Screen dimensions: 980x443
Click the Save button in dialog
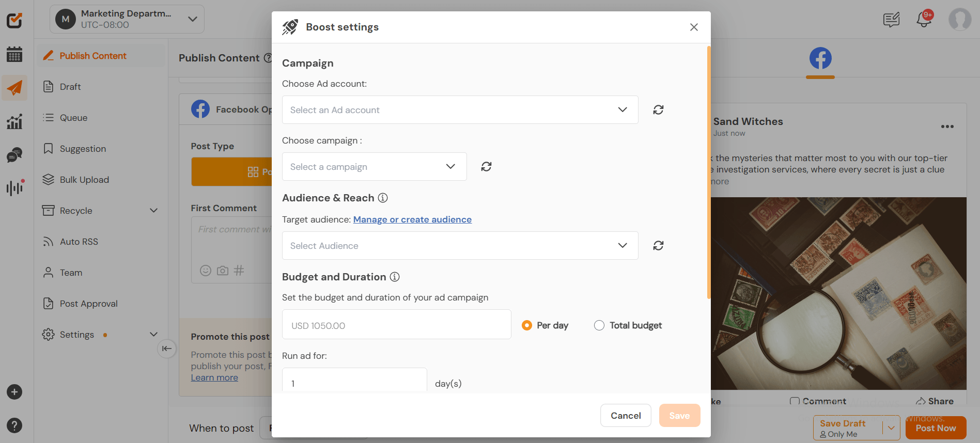click(679, 415)
